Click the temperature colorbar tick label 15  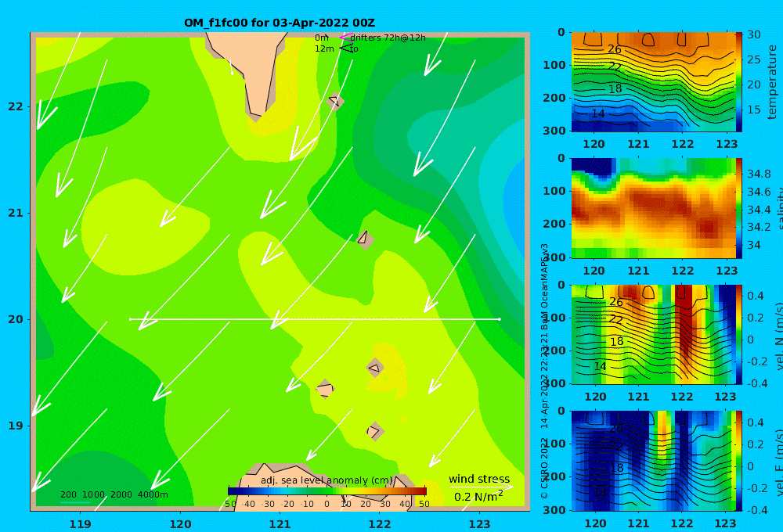(754, 110)
